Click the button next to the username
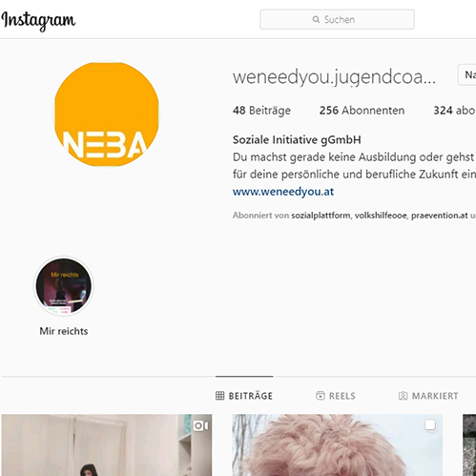 (x=466, y=74)
